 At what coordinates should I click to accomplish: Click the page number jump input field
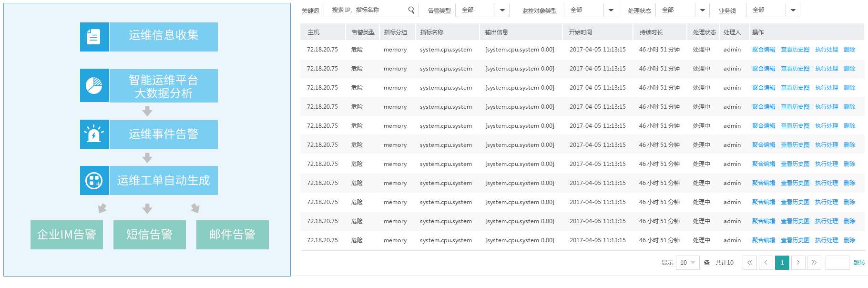(837, 263)
